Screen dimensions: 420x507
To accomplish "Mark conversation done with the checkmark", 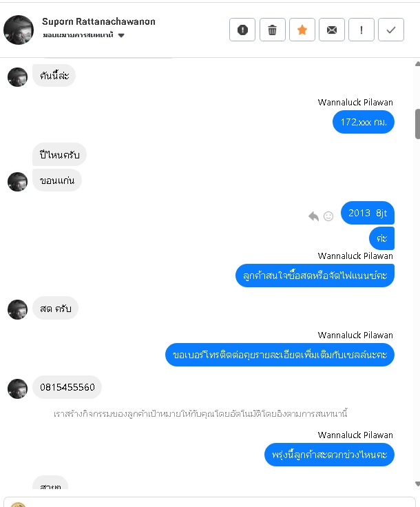I will pos(391,30).
